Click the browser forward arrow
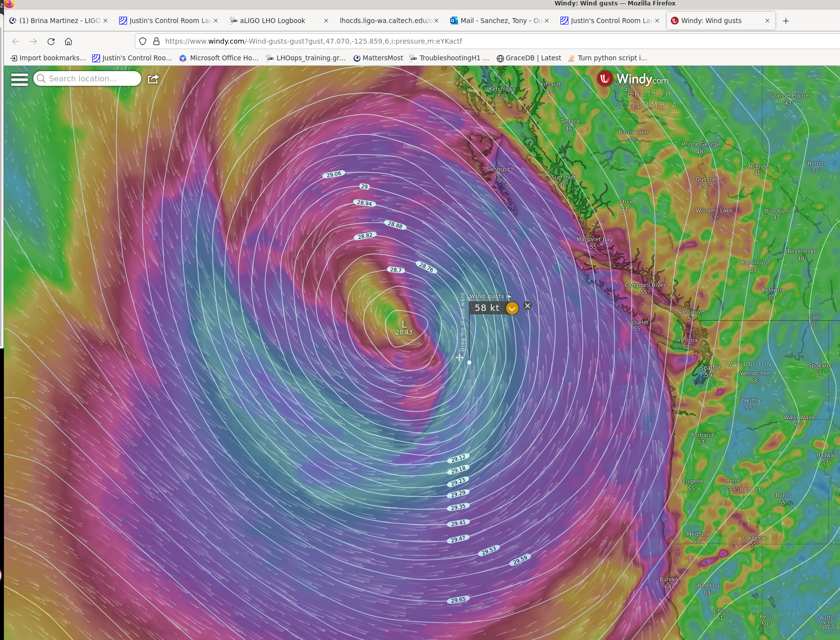This screenshot has width=840, height=640. [33, 41]
